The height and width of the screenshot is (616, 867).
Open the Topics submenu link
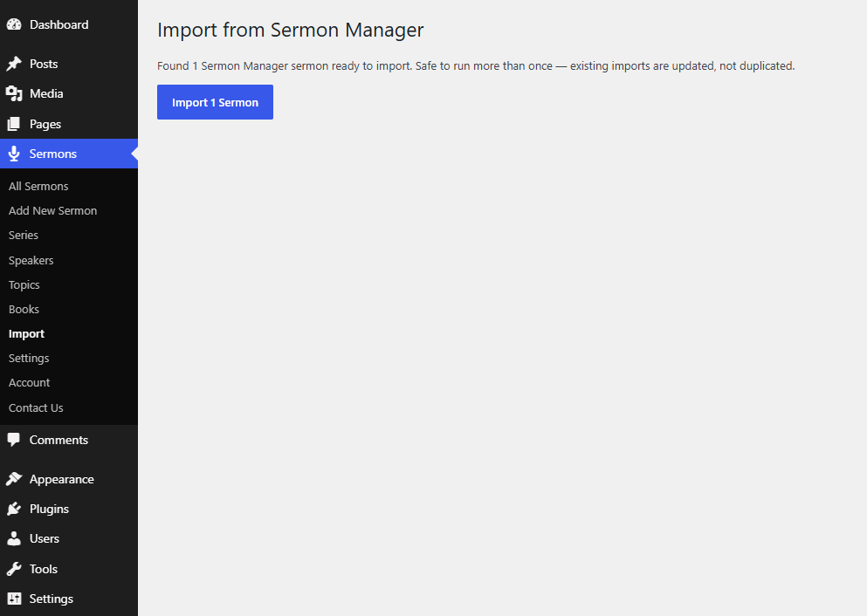[x=24, y=285]
